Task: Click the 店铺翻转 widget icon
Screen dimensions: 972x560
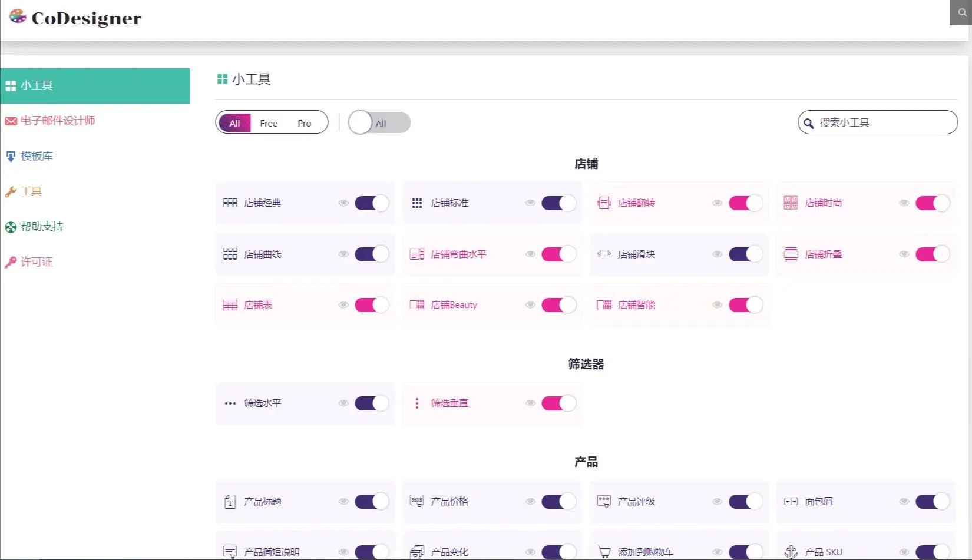Action: pyautogui.click(x=604, y=203)
